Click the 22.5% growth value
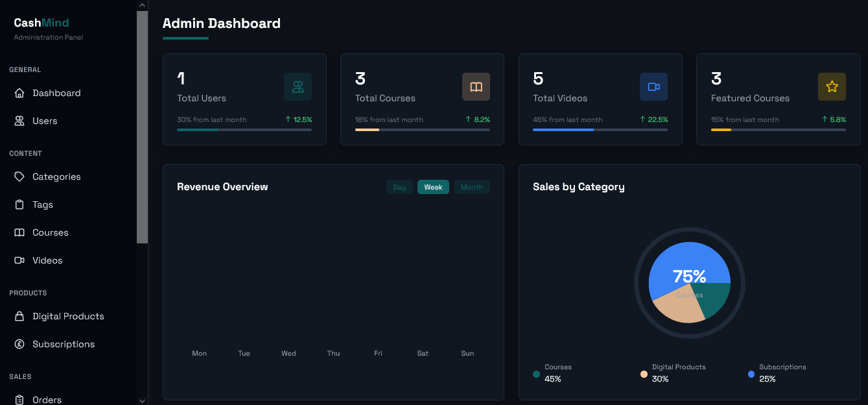The height and width of the screenshot is (405, 868). pyautogui.click(x=658, y=119)
